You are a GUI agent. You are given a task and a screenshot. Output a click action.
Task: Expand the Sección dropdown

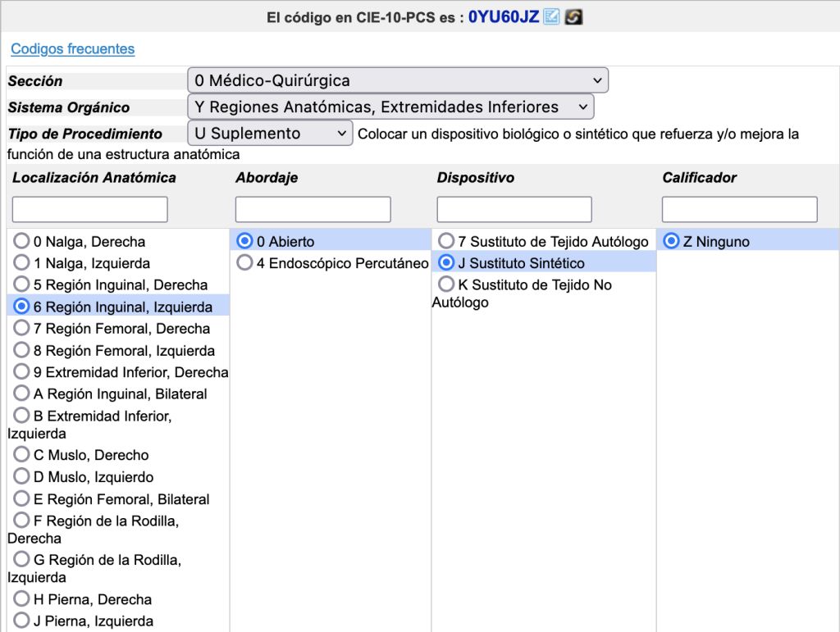[x=398, y=80]
